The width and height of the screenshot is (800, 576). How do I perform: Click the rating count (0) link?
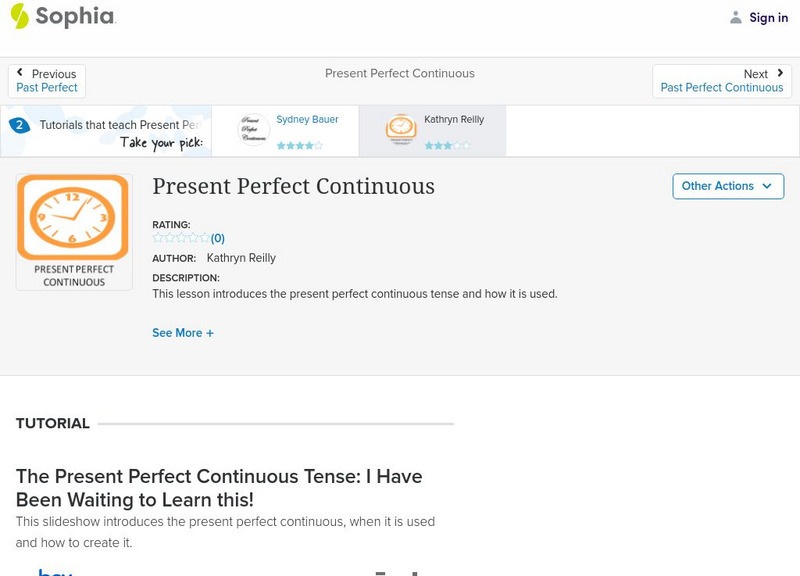click(217, 238)
